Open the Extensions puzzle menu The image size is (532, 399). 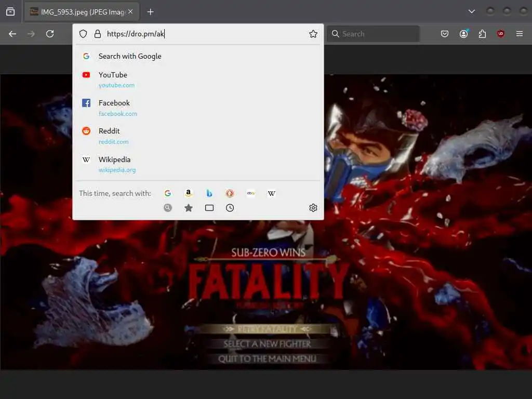coord(482,34)
